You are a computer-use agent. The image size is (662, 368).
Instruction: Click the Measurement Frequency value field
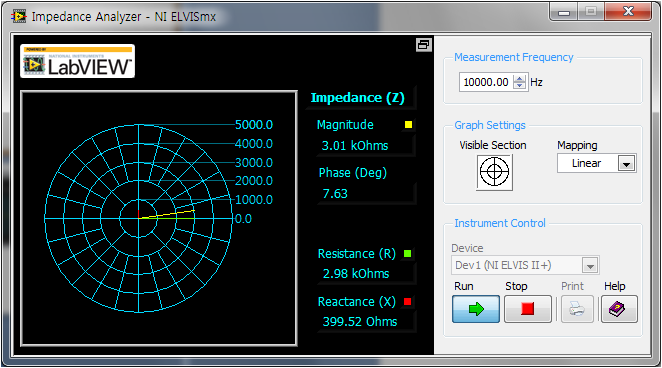(486, 82)
